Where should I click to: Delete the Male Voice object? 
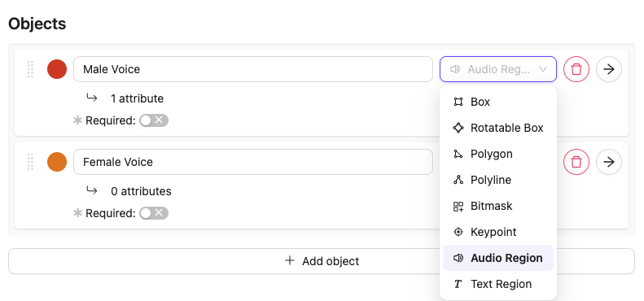click(x=576, y=69)
